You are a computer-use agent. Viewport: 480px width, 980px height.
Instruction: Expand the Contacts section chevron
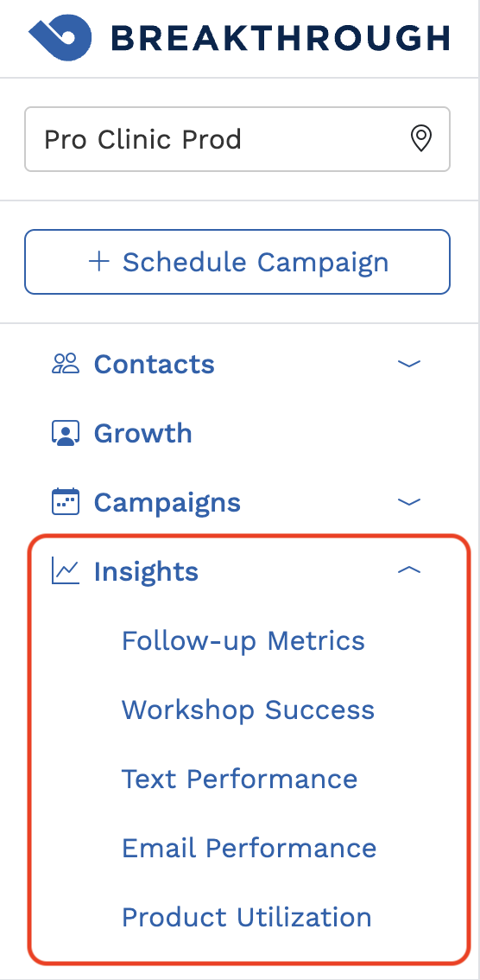(x=409, y=364)
